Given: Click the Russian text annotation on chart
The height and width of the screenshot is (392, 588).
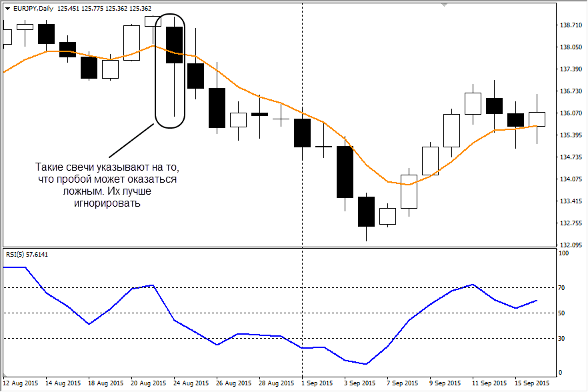Looking at the screenshot, I should pyautogui.click(x=107, y=185).
